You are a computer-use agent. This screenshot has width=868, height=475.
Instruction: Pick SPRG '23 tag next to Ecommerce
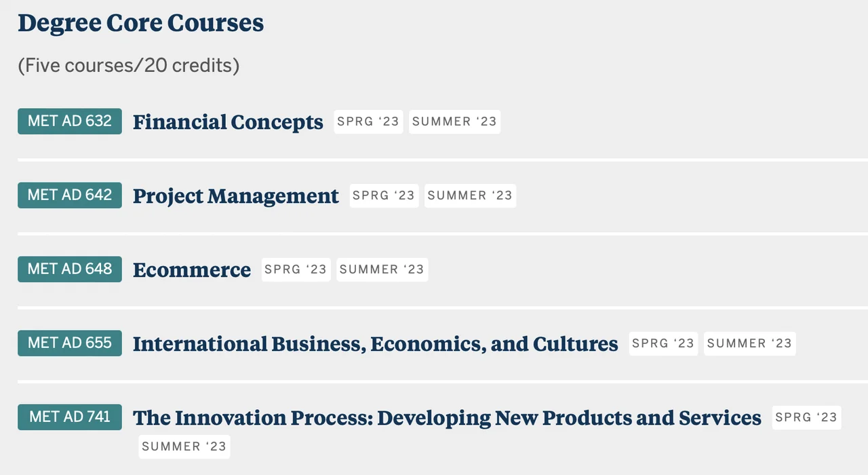pos(296,270)
